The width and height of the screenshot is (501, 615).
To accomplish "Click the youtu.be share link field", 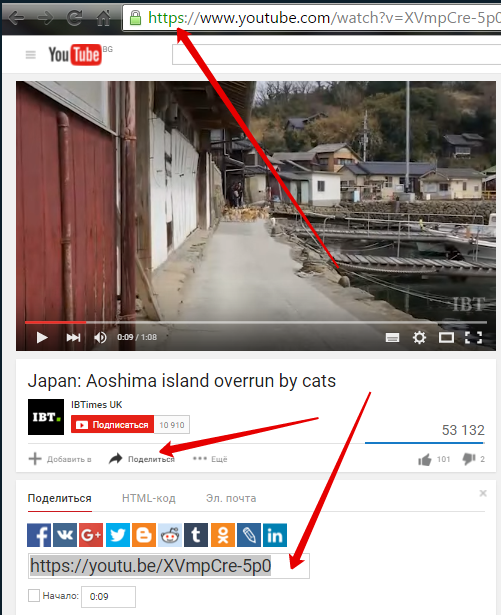I will 169,566.
